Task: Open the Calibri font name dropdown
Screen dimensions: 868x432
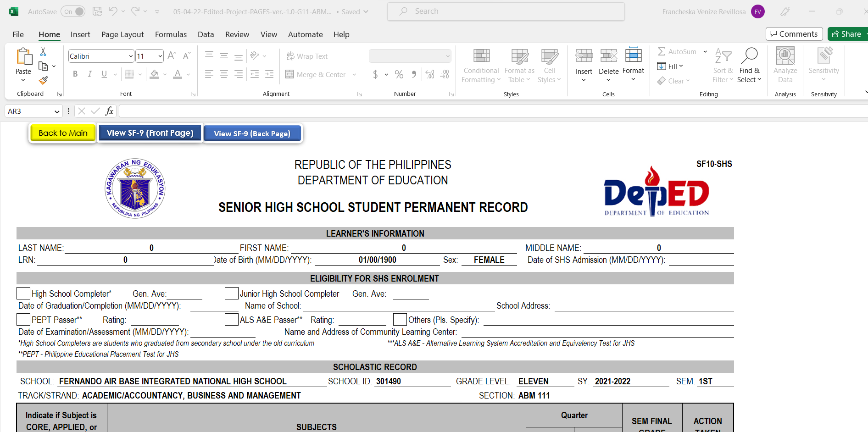Action: pos(131,56)
